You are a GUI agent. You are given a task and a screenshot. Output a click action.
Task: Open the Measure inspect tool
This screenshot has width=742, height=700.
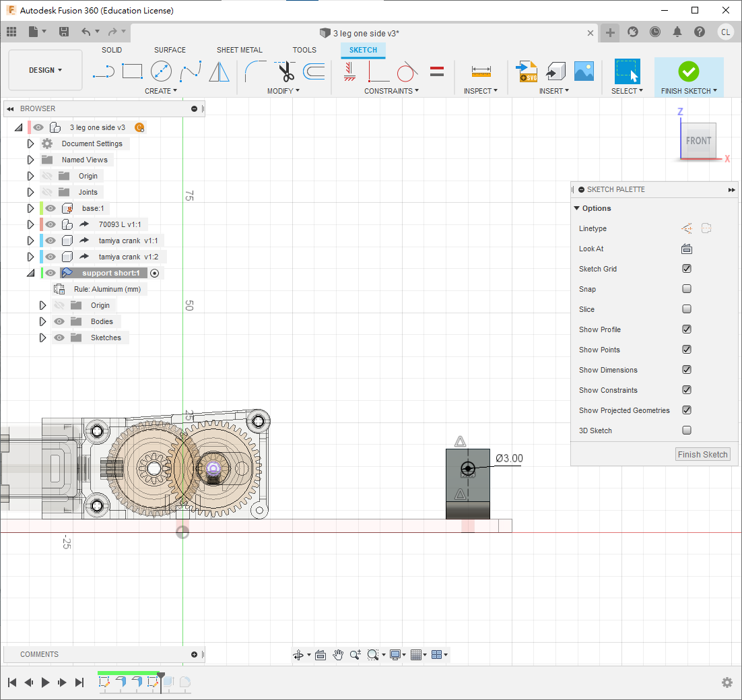(481, 71)
